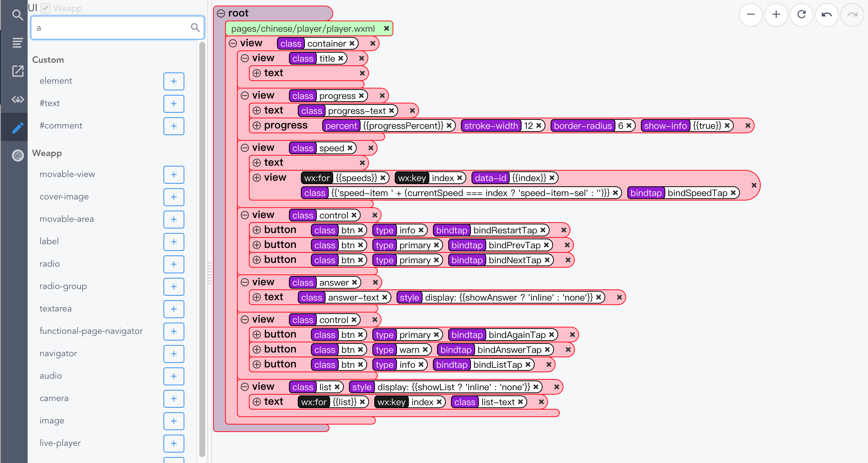The width and height of the screenshot is (868, 463).
Task: Collapse the view with class answer
Action: tap(245, 282)
